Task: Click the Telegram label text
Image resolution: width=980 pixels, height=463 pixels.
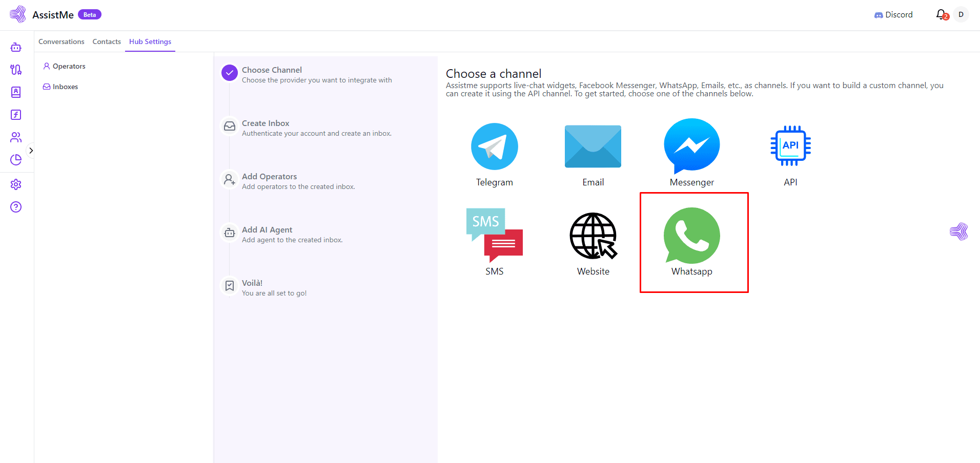Action: pyautogui.click(x=494, y=182)
